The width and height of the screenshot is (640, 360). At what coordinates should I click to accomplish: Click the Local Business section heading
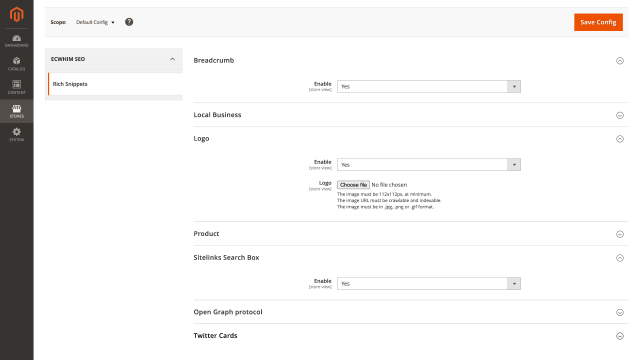(217, 115)
